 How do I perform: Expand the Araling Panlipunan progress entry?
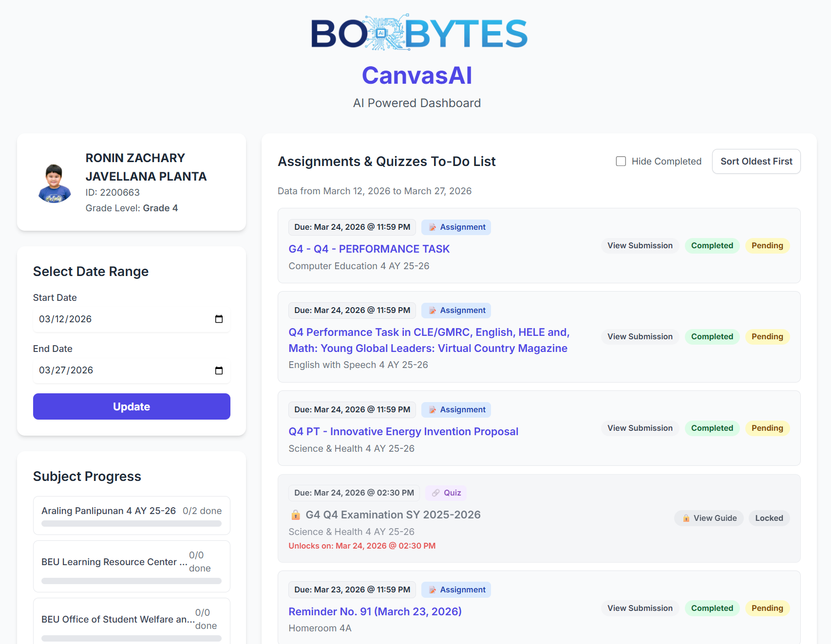(131, 515)
